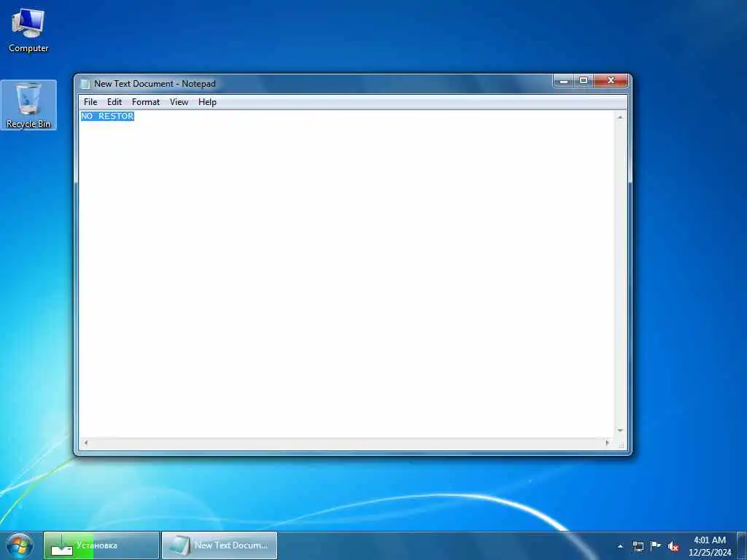The image size is (747, 560).
Task: Open the Action Center flag icon
Action: click(656, 546)
